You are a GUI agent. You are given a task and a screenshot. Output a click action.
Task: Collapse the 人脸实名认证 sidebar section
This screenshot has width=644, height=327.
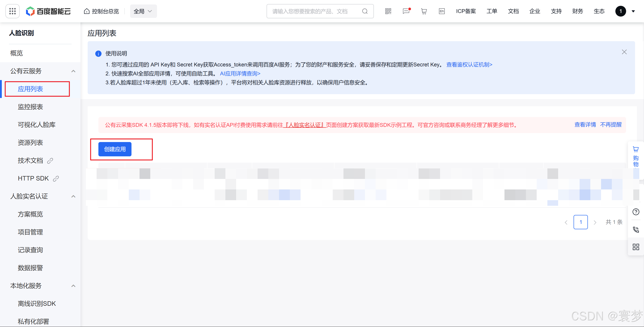(73, 197)
